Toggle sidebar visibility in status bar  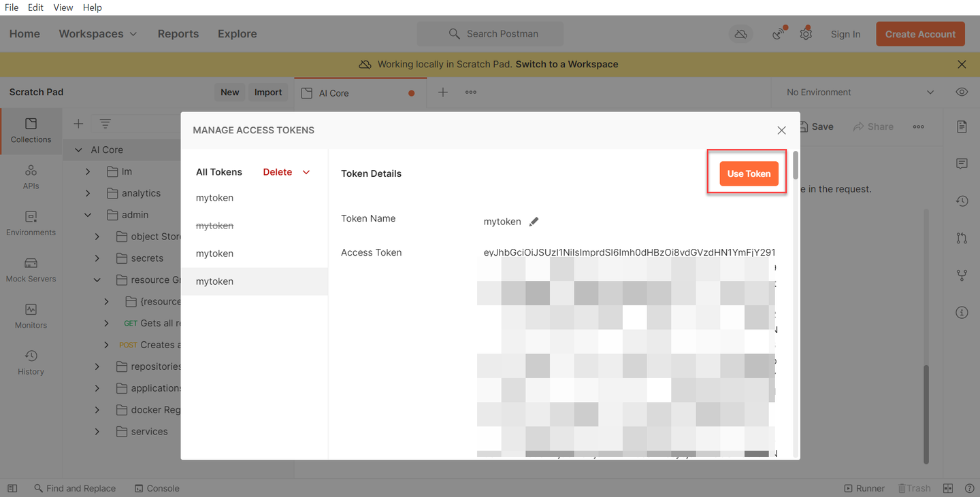click(x=12, y=488)
